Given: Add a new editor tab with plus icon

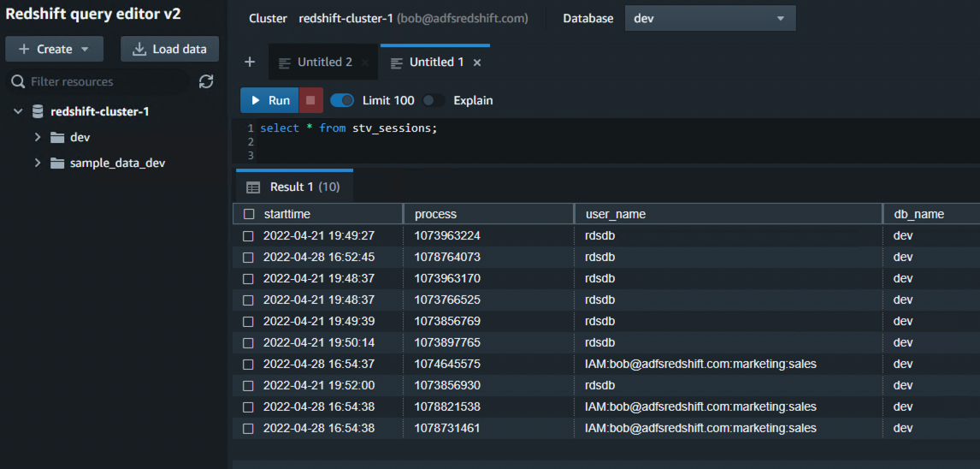Looking at the screenshot, I should tap(250, 62).
